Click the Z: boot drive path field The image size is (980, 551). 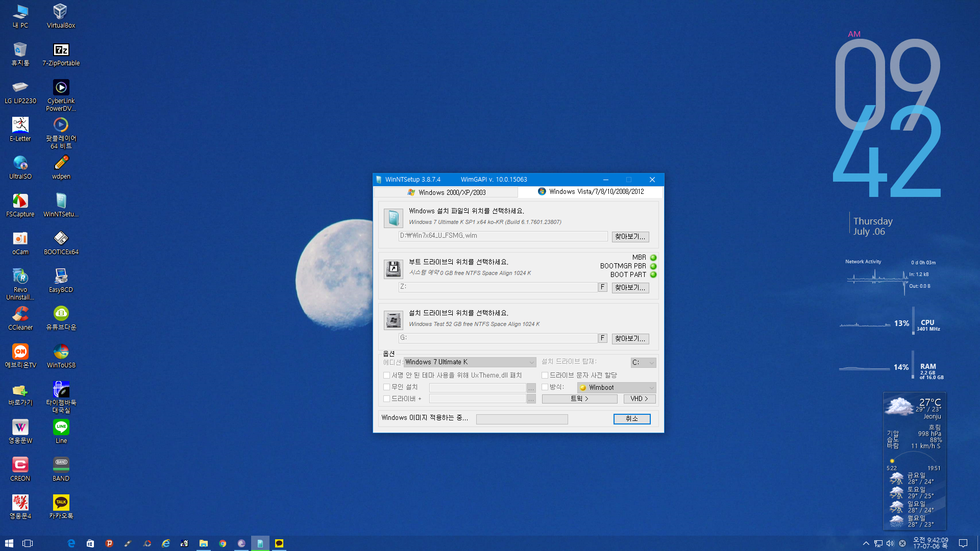click(x=498, y=287)
